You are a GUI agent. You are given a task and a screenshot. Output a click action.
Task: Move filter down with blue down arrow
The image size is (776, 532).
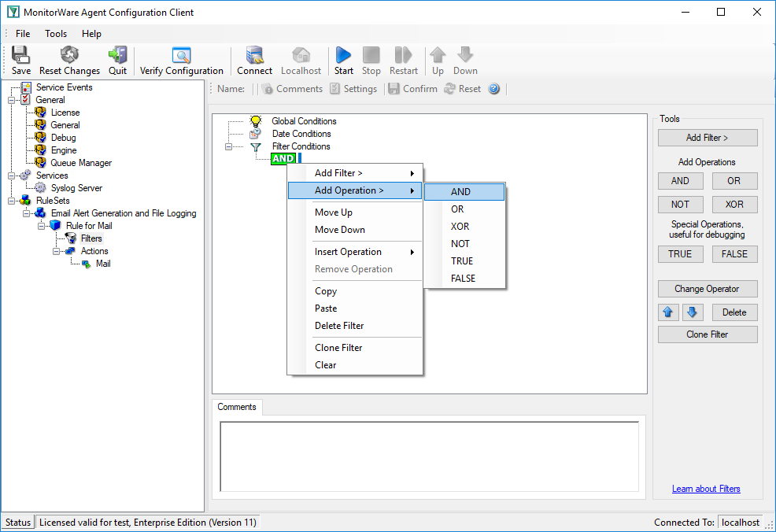693,312
